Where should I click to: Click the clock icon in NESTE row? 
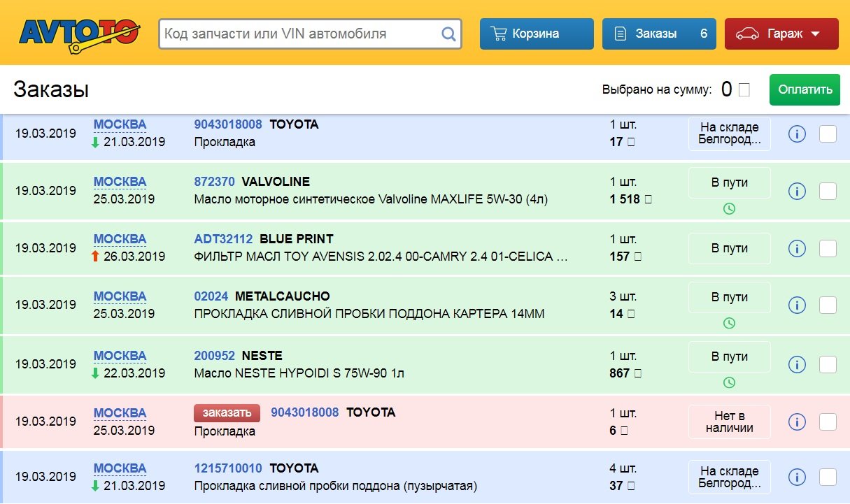pyautogui.click(x=729, y=382)
